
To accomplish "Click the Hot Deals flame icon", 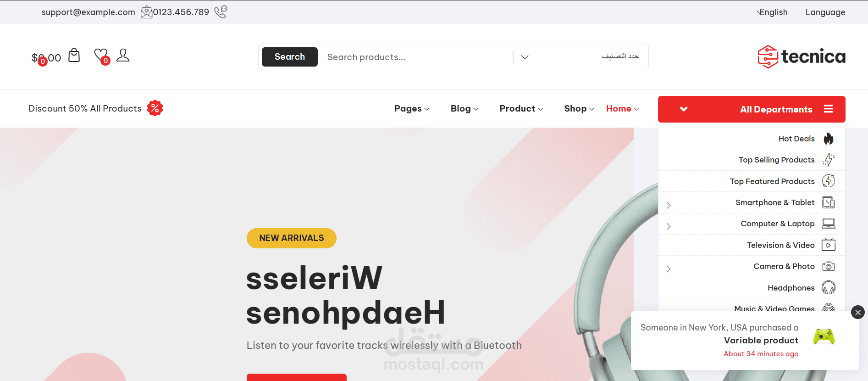I will (x=829, y=139).
